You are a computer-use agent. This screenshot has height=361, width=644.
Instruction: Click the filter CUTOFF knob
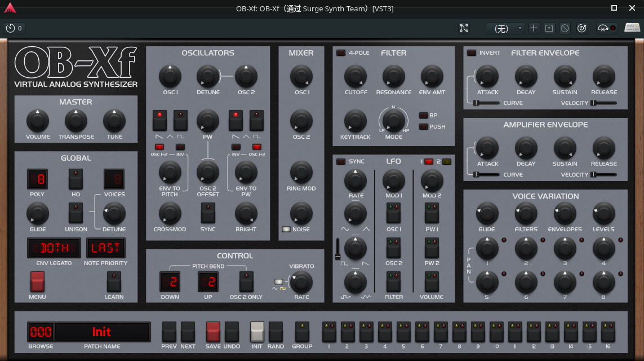pos(356,77)
